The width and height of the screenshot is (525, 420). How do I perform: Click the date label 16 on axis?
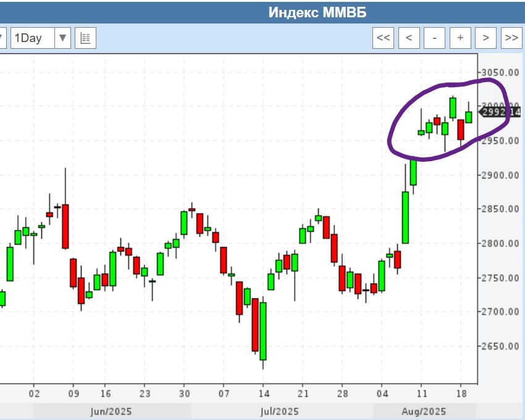pos(105,393)
